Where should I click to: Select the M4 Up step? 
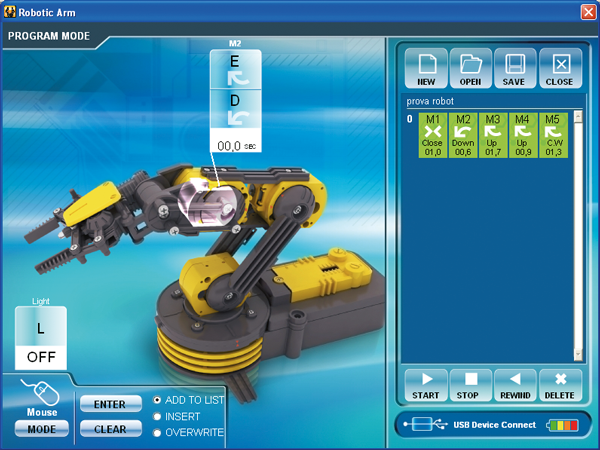523,135
